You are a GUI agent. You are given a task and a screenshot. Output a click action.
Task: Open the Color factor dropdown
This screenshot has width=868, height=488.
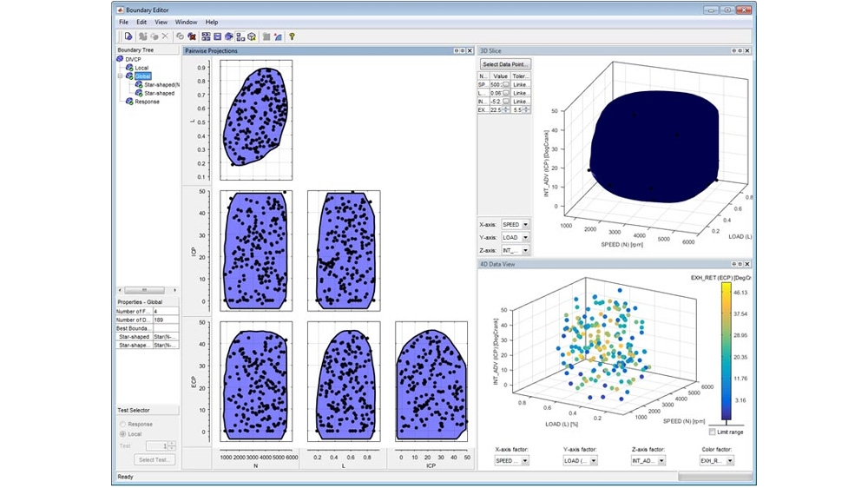[x=729, y=460]
